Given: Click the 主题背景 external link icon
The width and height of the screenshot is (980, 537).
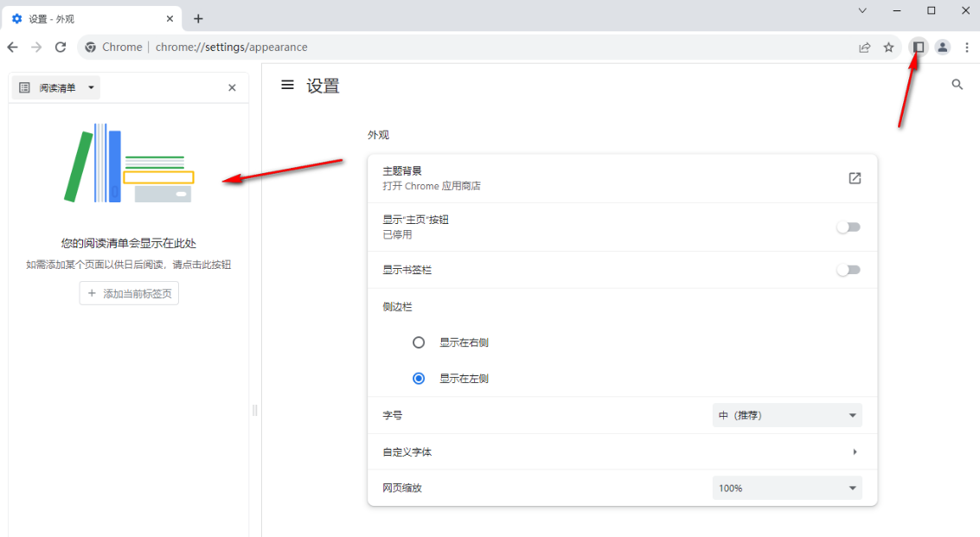Looking at the screenshot, I should click(855, 178).
